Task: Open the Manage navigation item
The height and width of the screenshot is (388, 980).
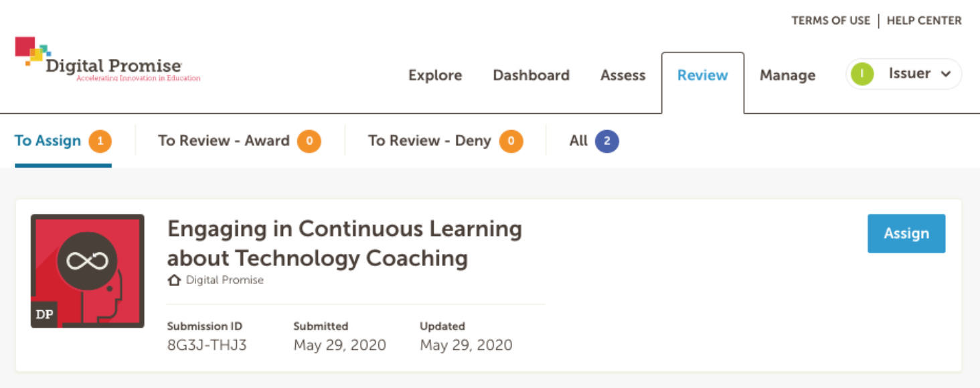Action: pyautogui.click(x=788, y=75)
